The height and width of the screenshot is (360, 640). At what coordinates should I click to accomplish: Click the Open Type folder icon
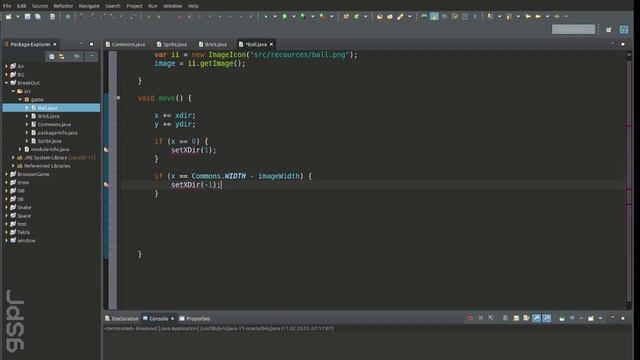coord(380,17)
